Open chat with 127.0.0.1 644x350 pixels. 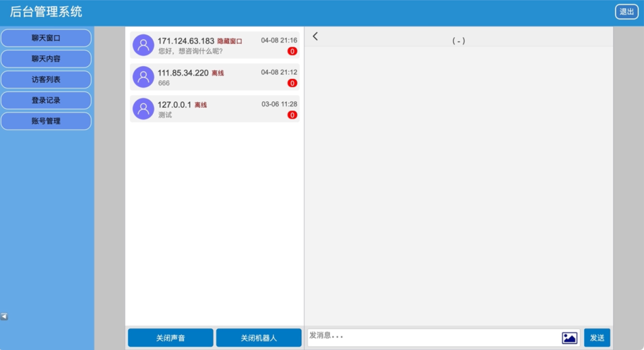[215, 108]
